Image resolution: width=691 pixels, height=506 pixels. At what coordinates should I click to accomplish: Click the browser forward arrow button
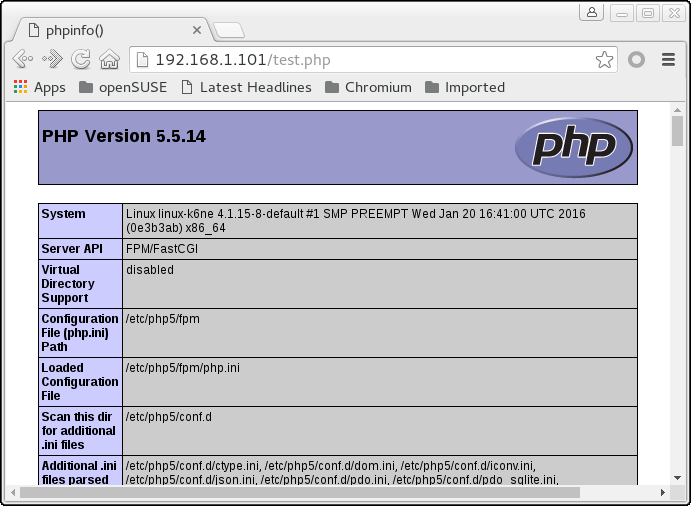[x=51, y=60]
